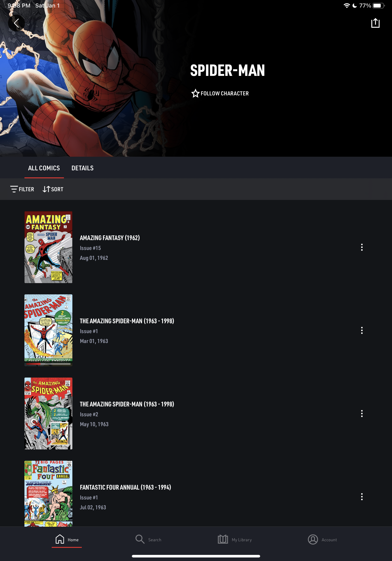The width and height of the screenshot is (392, 561).
Task: Tap the iPad home indicator bar
Action: (196, 556)
